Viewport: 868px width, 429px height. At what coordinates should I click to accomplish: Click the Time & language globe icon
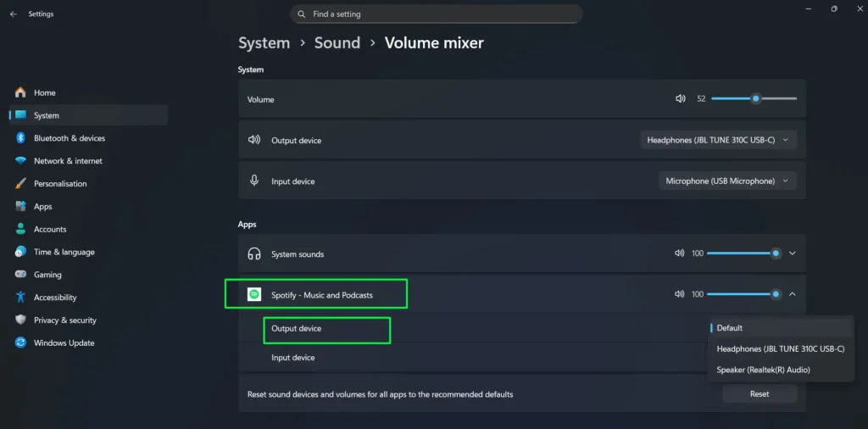20,251
